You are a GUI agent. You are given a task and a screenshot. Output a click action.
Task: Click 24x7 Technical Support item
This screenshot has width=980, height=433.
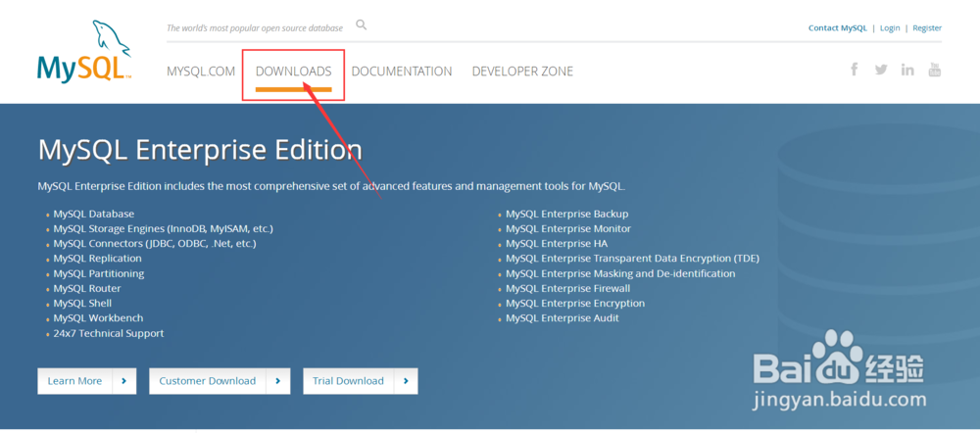pos(109,333)
